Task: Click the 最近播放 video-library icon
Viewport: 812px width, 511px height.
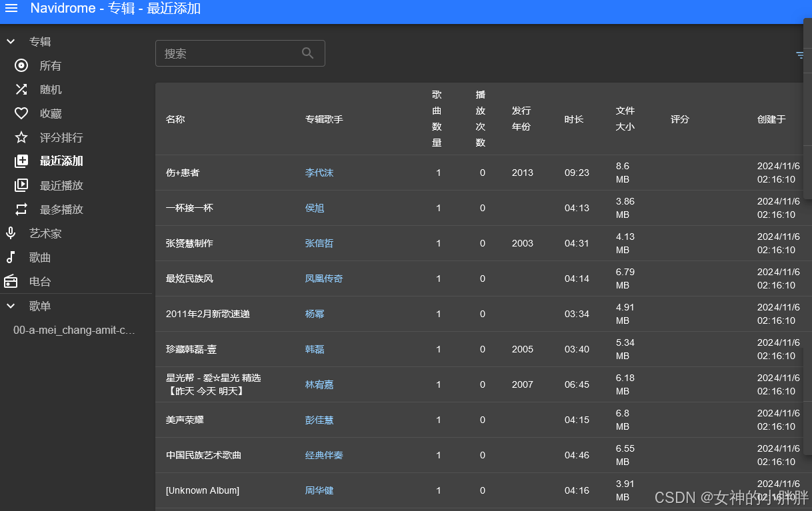Action: [21, 185]
